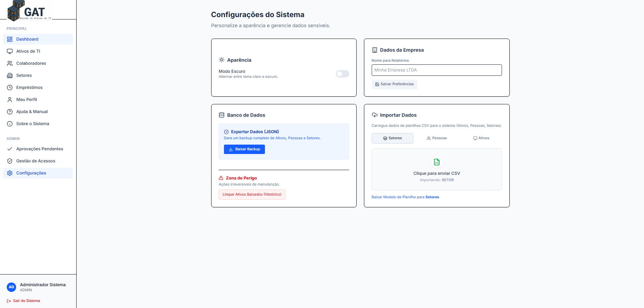Click Limpar Ativos Baixados (Histórico) button
The width and height of the screenshot is (644, 308).
pos(252,195)
